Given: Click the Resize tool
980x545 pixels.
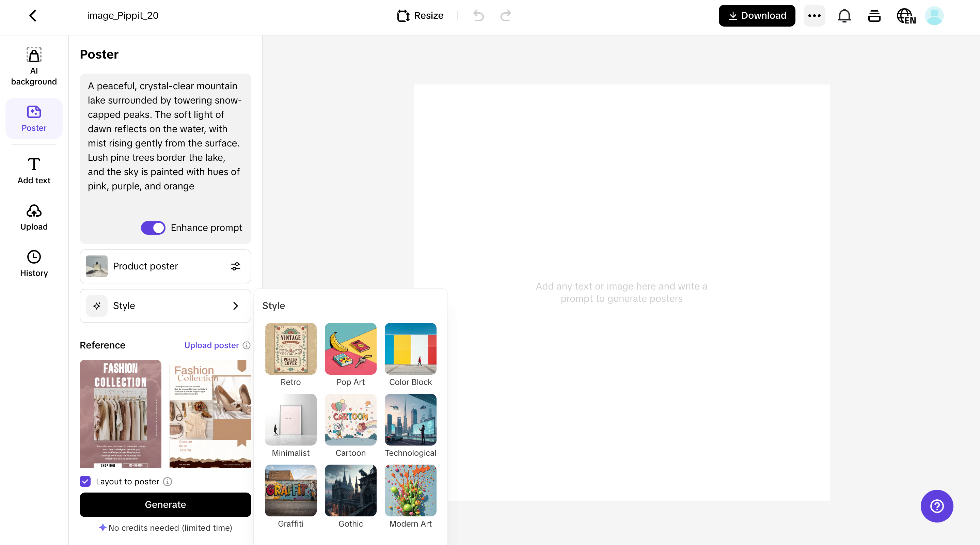Looking at the screenshot, I should [420, 16].
